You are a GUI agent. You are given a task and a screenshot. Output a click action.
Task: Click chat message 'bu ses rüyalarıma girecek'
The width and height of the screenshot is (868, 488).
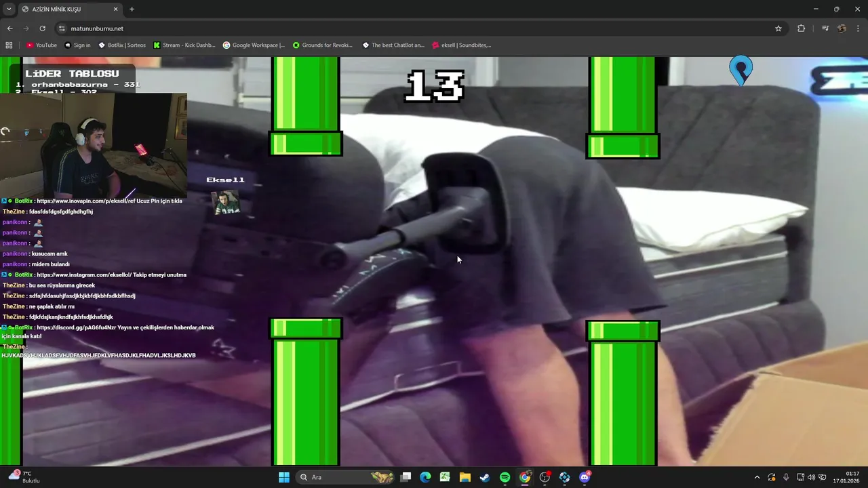point(62,285)
